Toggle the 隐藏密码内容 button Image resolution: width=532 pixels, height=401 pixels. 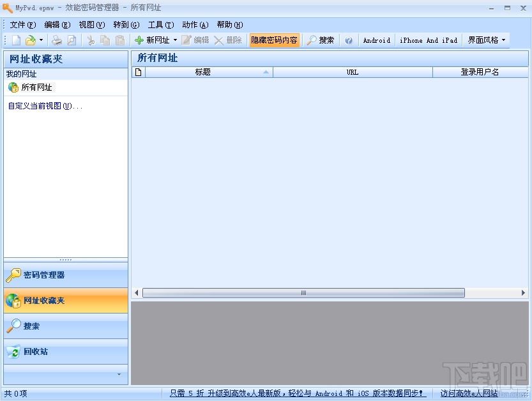[274, 40]
